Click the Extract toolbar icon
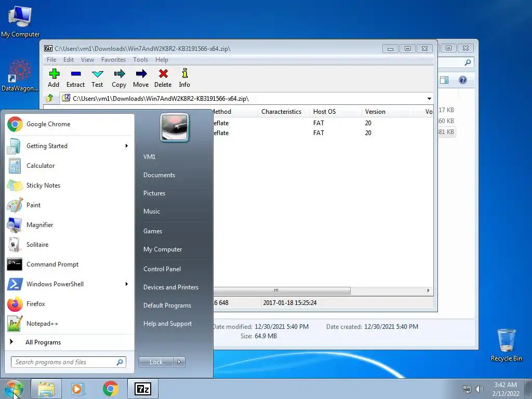Viewport: 532px width, 399px height. pyautogui.click(x=75, y=78)
